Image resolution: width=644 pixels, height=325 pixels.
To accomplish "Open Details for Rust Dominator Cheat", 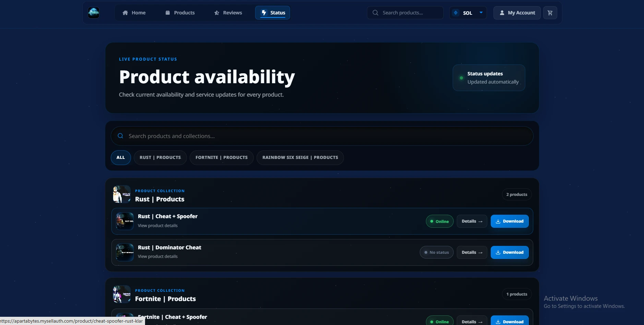I will (472, 252).
